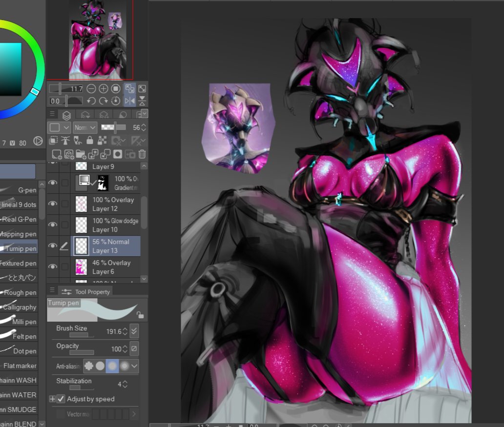Open anti-aliasing dropdown arrow

click(134, 366)
